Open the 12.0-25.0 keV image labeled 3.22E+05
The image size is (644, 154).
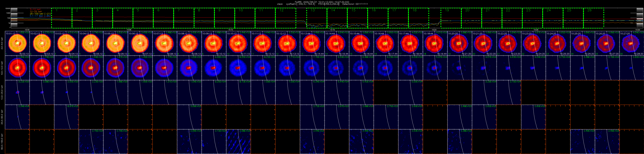tap(17, 92)
